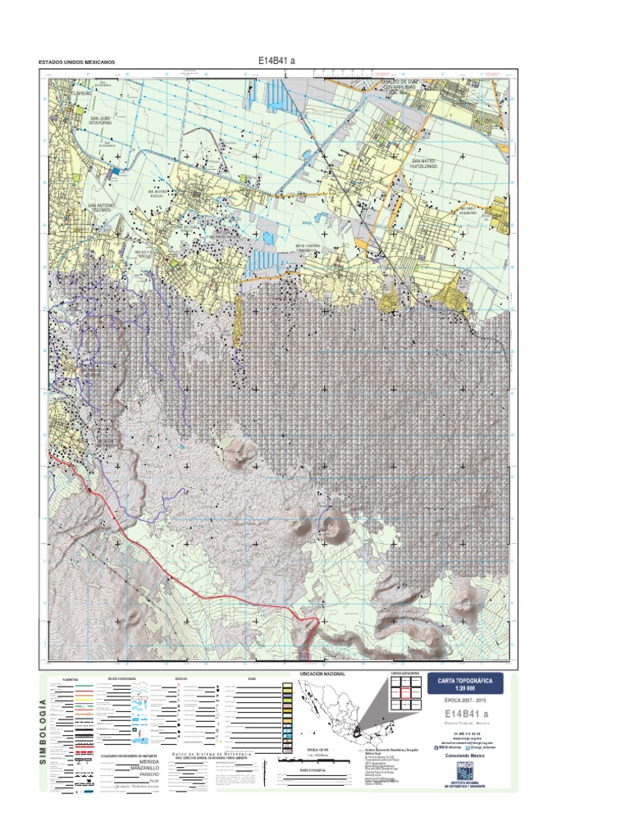The height and width of the screenshot is (840, 630).
Task: Click the PARACHO sample locality label
Action: pos(149,774)
